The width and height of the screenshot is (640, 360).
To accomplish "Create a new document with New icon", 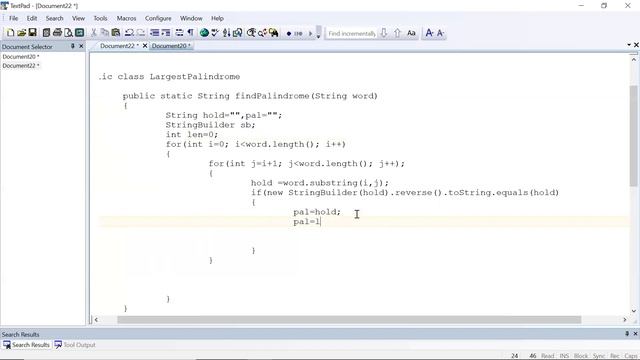I will [11, 33].
